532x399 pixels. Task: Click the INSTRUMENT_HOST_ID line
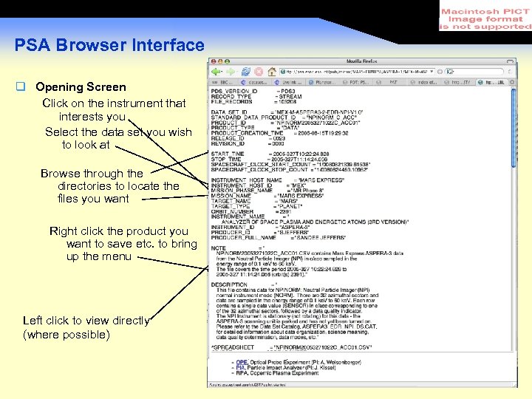(258, 185)
